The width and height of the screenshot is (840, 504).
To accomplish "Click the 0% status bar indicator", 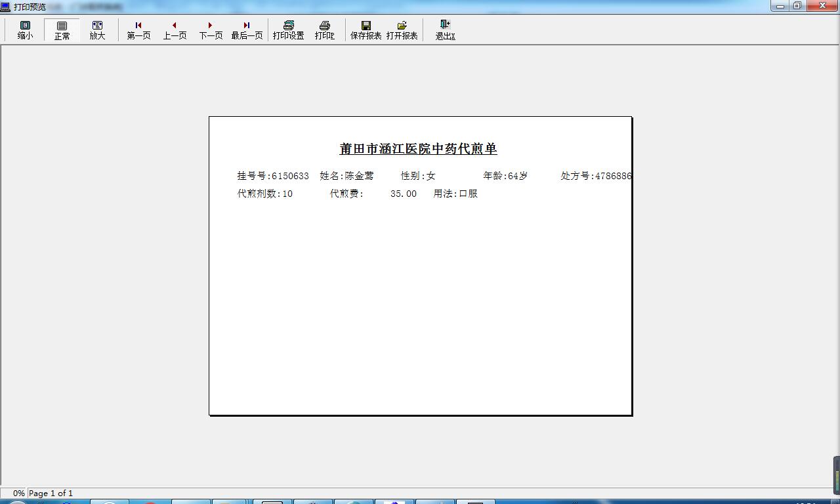I will tap(18, 493).
